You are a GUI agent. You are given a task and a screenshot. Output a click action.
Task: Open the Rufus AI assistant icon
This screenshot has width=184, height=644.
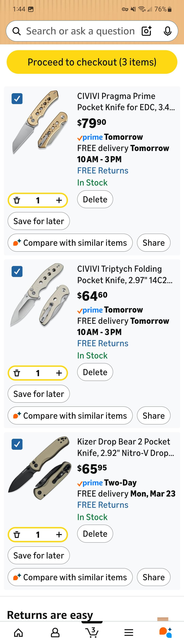click(165, 632)
